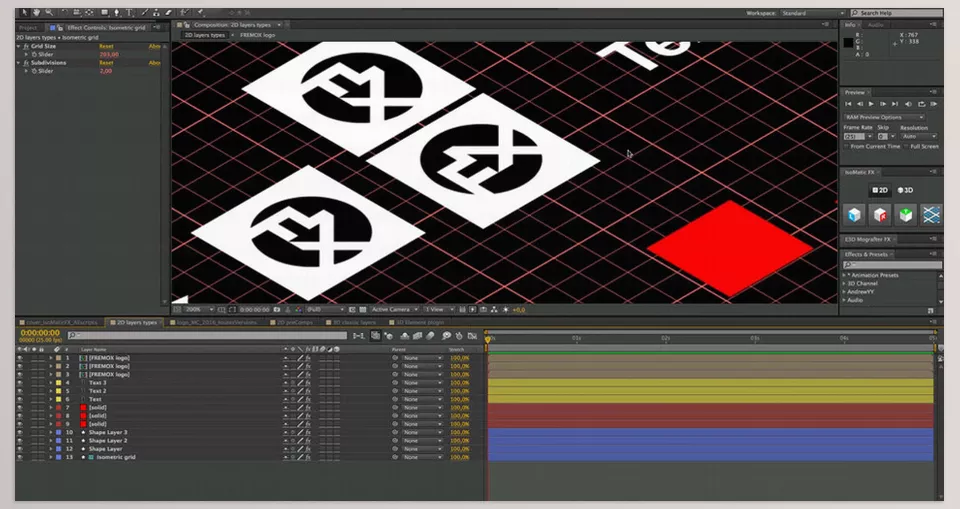Hide Text 3 layer eye
960x509 pixels.
[x=20, y=383]
